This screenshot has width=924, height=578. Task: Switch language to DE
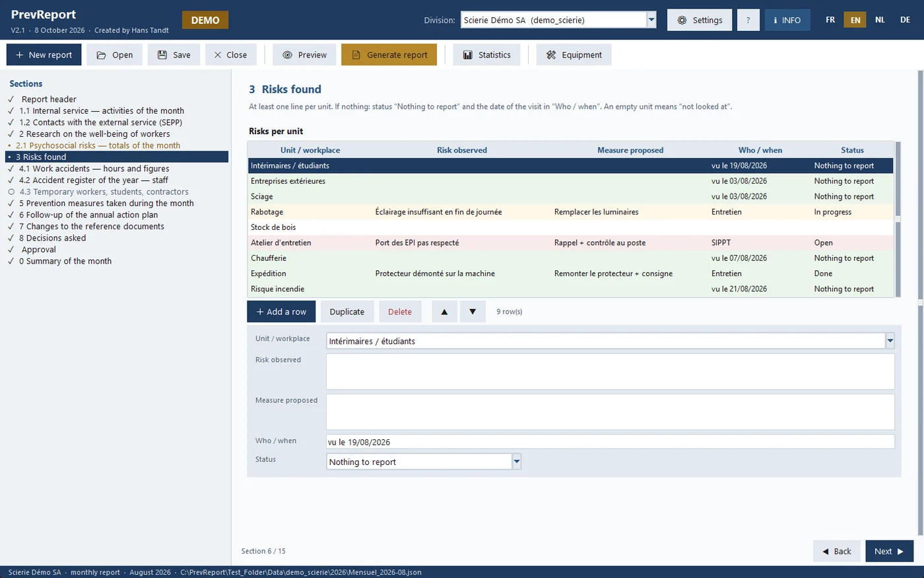pyautogui.click(x=905, y=20)
